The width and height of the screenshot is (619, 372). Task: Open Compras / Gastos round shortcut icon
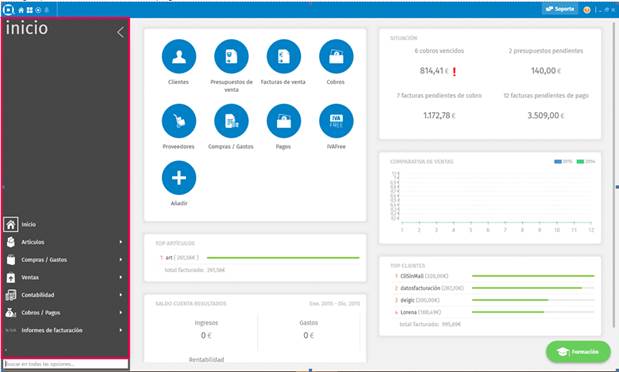pyautogui.click(x=231, y=121)
